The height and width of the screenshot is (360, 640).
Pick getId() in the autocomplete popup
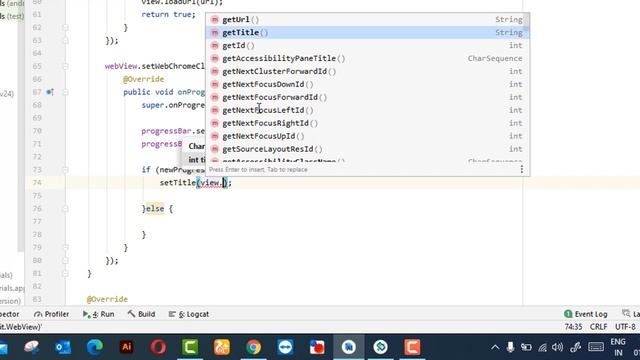click(x=366, y=46)
